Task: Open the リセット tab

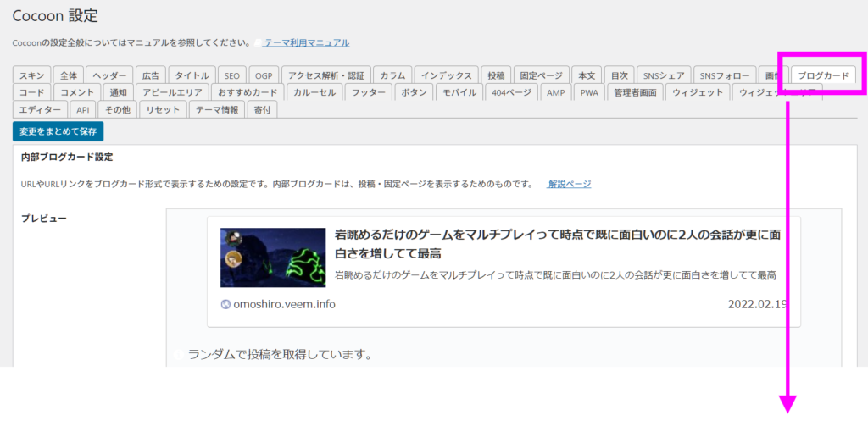Action: 162,109
